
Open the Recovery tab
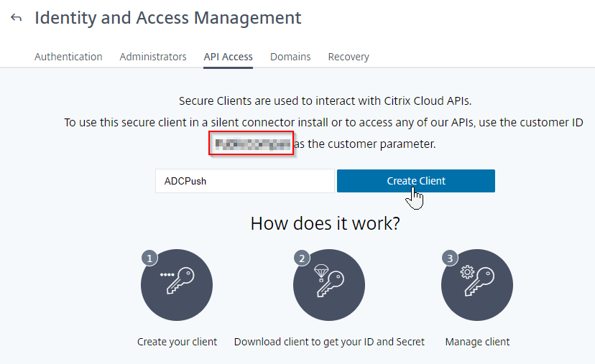coord(349,57)
